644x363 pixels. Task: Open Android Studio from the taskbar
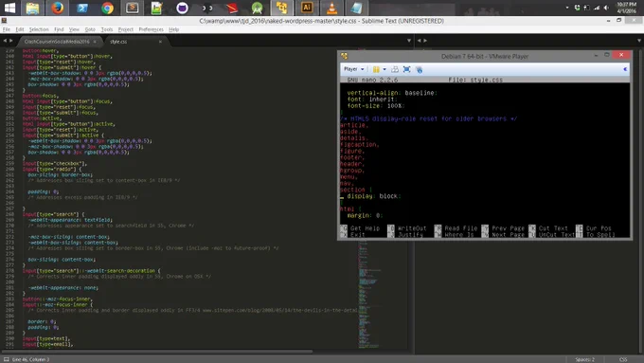(257, 8)
